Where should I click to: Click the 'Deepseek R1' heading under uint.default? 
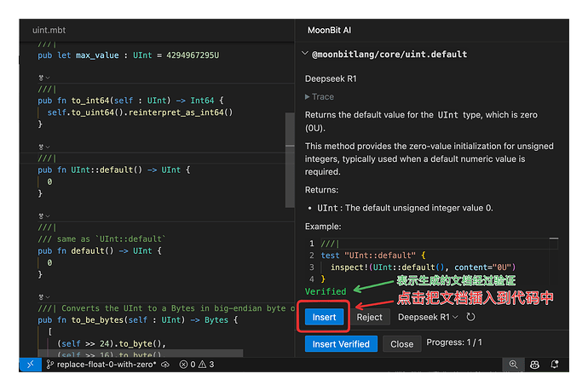pos(331,78)
